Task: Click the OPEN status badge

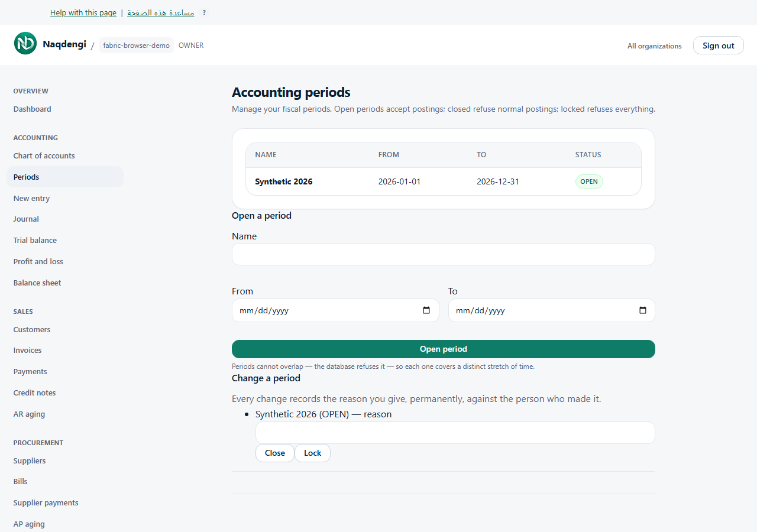Action: coord(589,181)
